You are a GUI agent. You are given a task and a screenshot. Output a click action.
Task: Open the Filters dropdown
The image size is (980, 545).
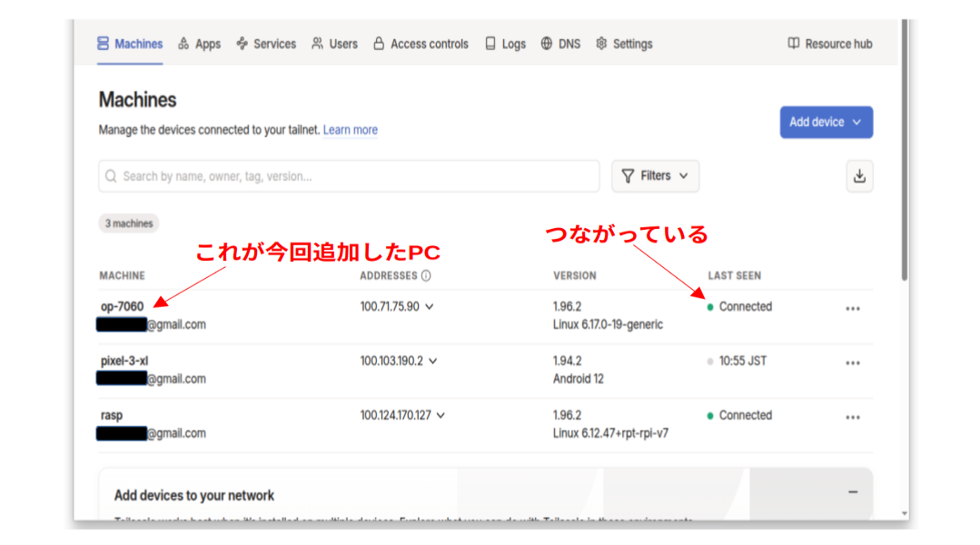pos(655,176)
